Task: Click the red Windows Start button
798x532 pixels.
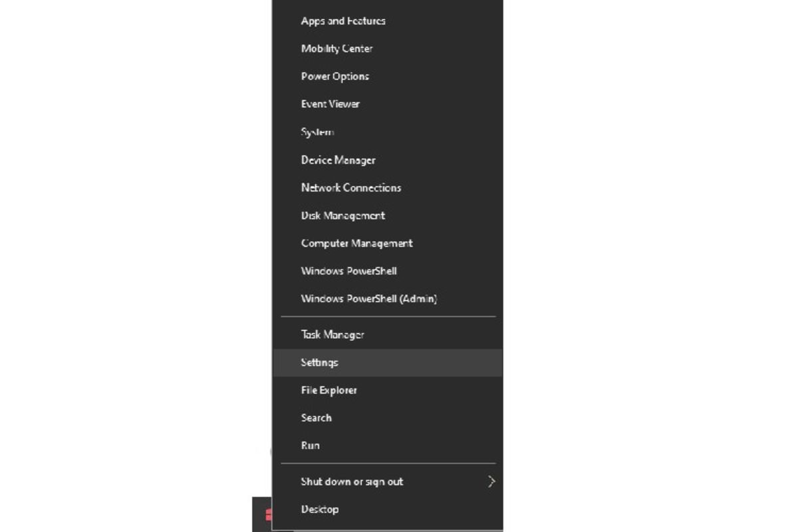Action: tap(264, 515)
